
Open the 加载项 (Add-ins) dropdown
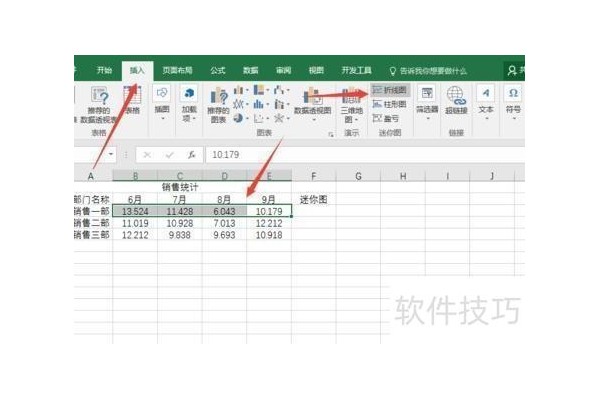coord(189,103)
